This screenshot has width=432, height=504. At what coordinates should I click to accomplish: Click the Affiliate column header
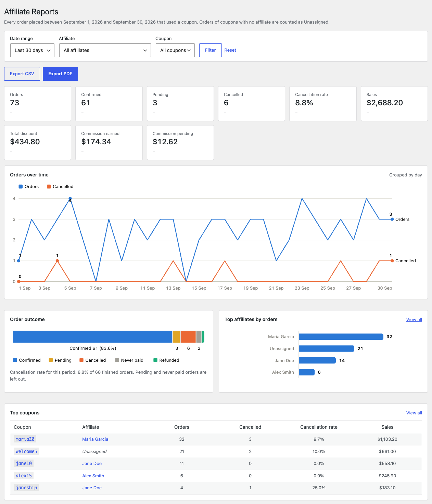tap(91, 427)
